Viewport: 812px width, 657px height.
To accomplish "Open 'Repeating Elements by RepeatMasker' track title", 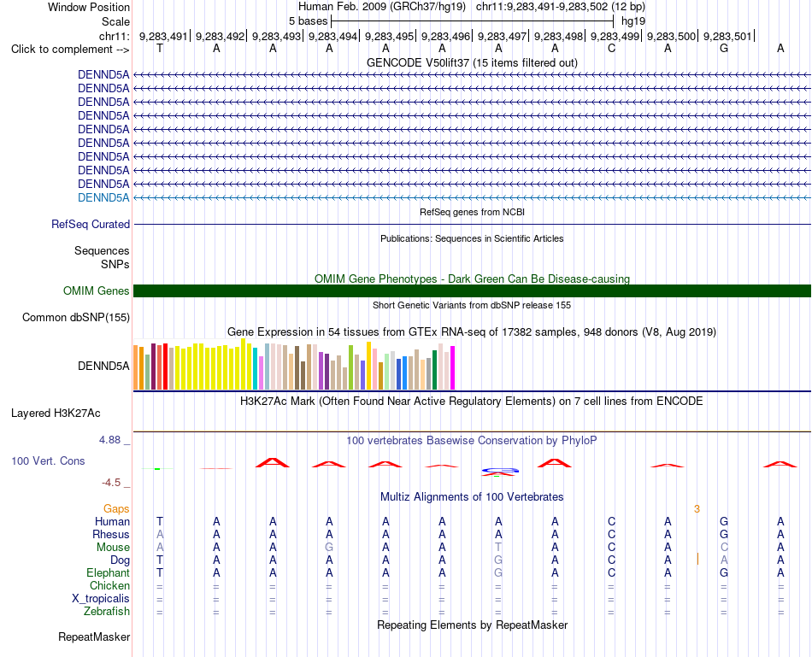I will (472, 625).
